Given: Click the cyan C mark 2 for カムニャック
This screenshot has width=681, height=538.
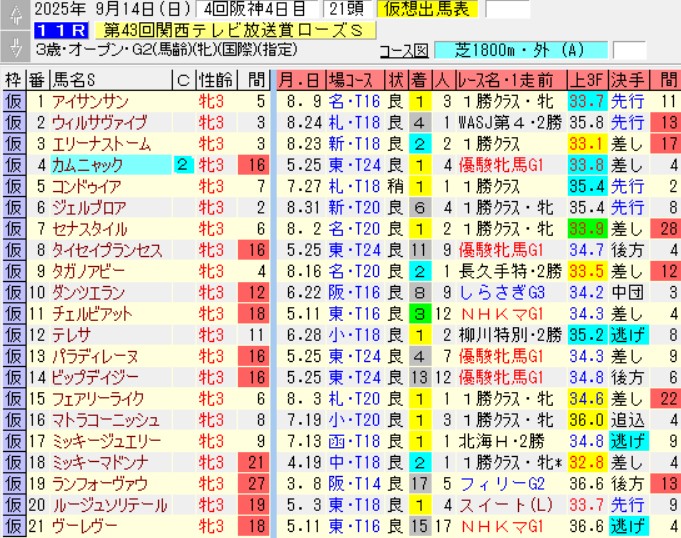Looking at the screenshot, I should pyautogui.click(x=183, y=165).
